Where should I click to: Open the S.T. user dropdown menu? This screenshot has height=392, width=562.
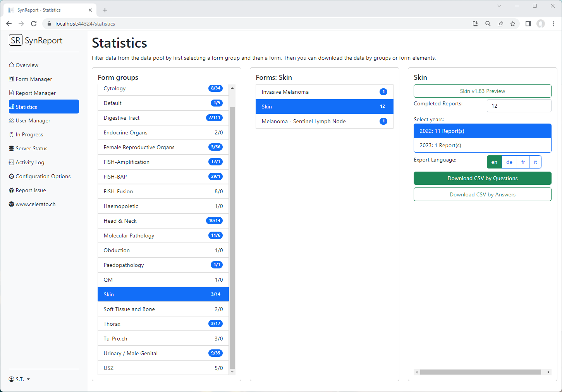[19, 379]
